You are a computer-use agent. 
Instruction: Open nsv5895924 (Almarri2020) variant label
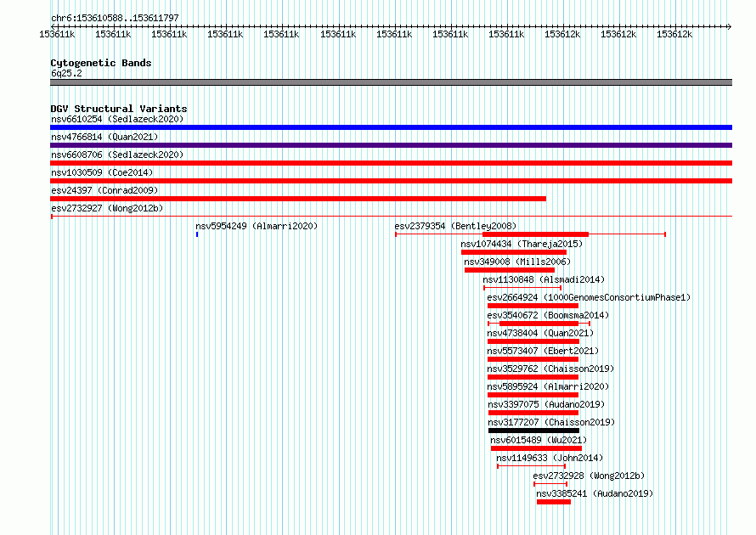coord(548,386)
